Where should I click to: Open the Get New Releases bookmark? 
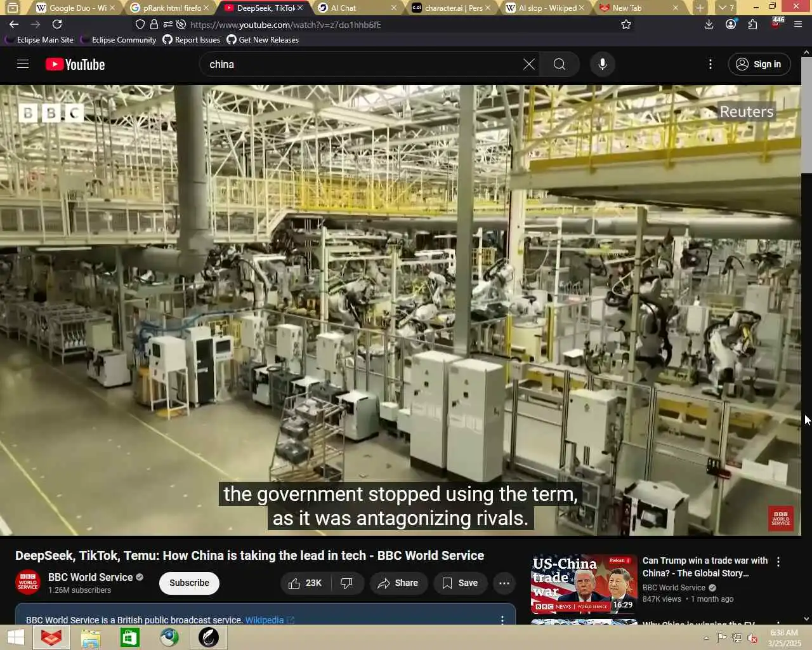point(263,39)
